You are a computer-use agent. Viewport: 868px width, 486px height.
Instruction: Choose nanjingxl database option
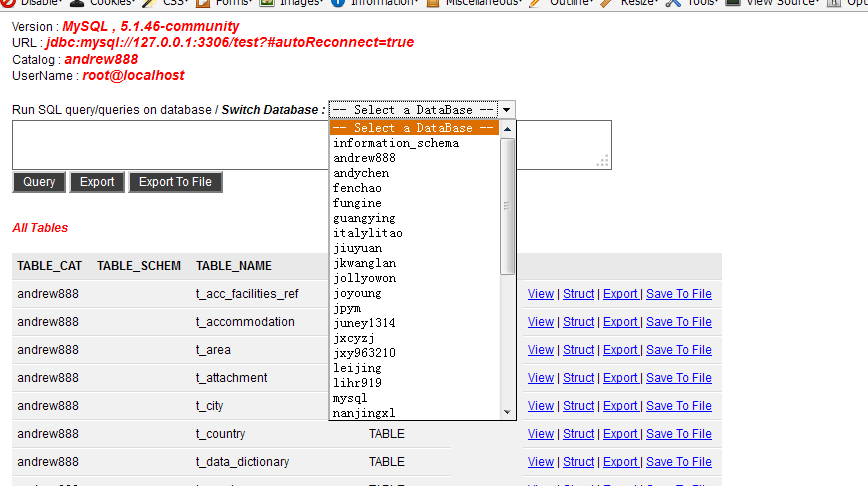click(x=414, y=412)
